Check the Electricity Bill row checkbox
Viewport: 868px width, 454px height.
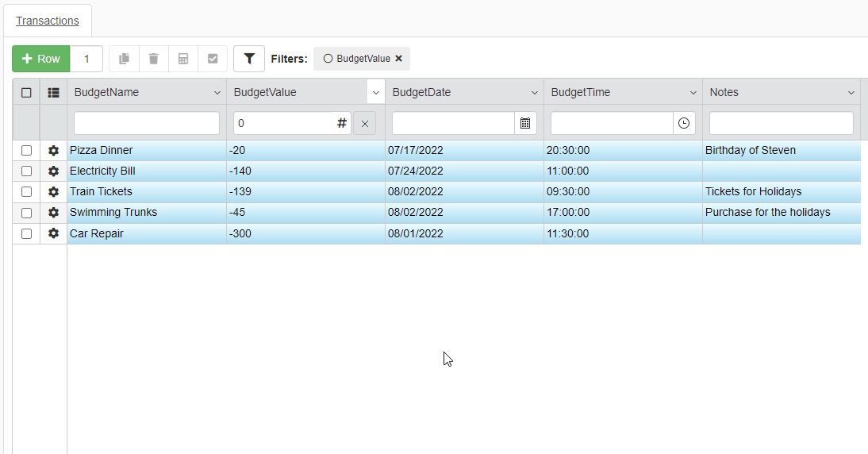click(x=26, y=171)
